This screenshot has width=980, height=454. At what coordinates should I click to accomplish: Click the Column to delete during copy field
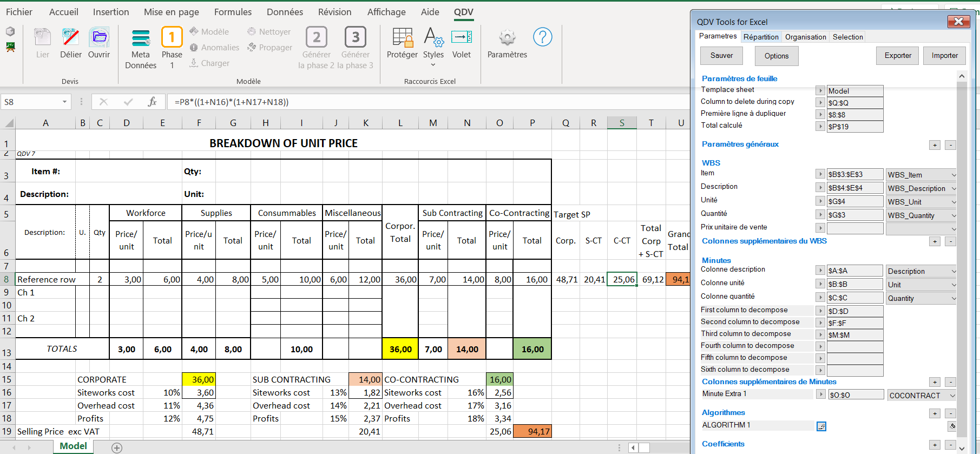pyautogui.click(x=855, y=103)
